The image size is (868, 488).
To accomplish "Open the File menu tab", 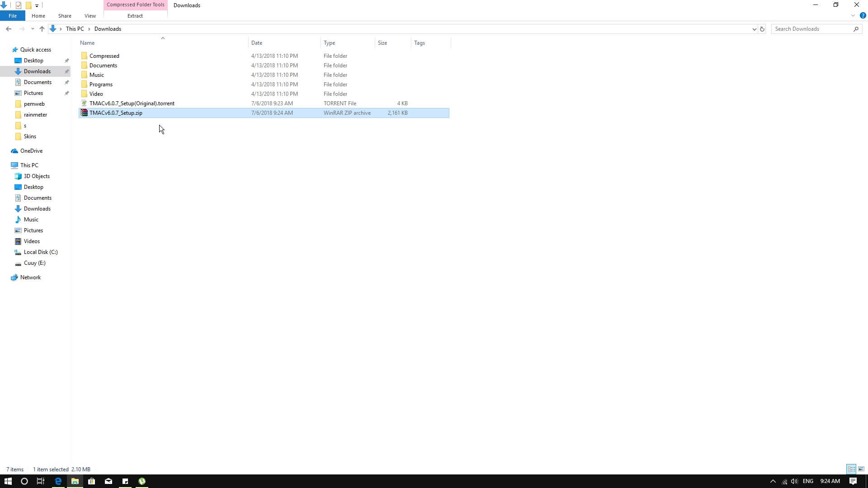I will point(13,16).
